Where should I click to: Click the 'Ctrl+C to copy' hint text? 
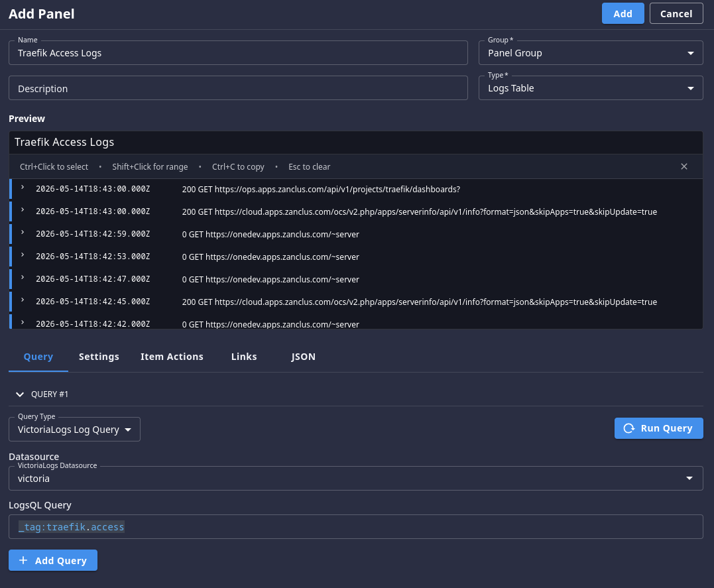click(238, 166)
